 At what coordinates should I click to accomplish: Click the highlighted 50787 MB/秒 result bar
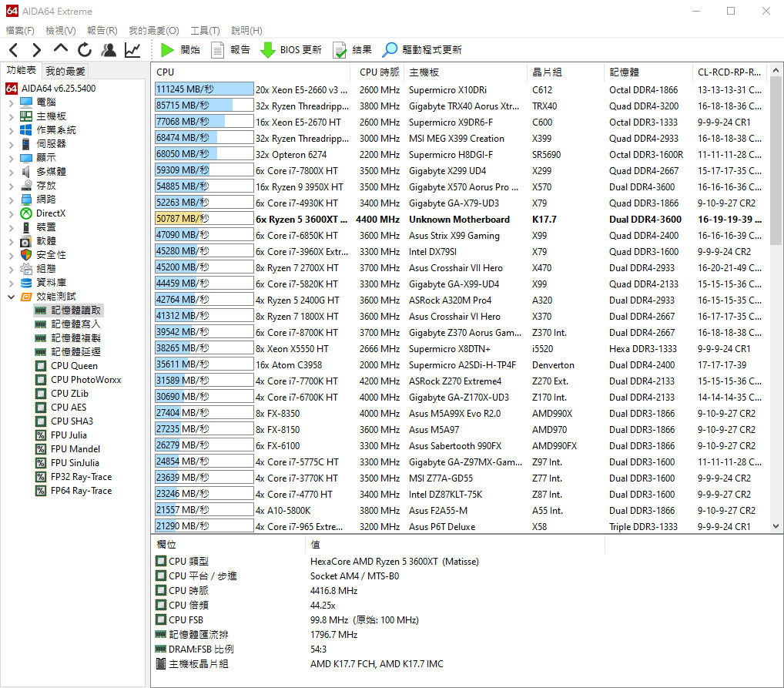[204, 219]
